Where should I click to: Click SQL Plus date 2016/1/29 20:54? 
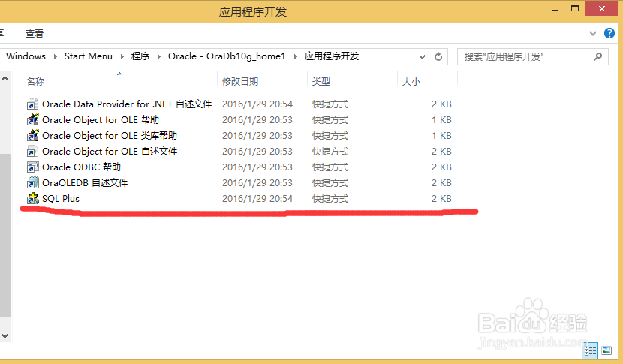pos(257,199)
